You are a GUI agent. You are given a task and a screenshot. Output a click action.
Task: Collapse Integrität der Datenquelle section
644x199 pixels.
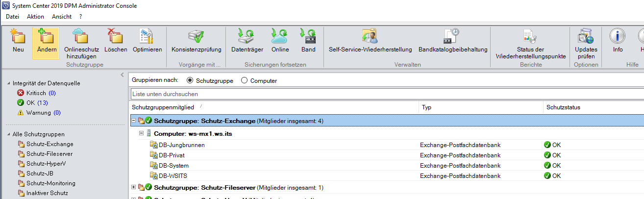tap(8, 84)
